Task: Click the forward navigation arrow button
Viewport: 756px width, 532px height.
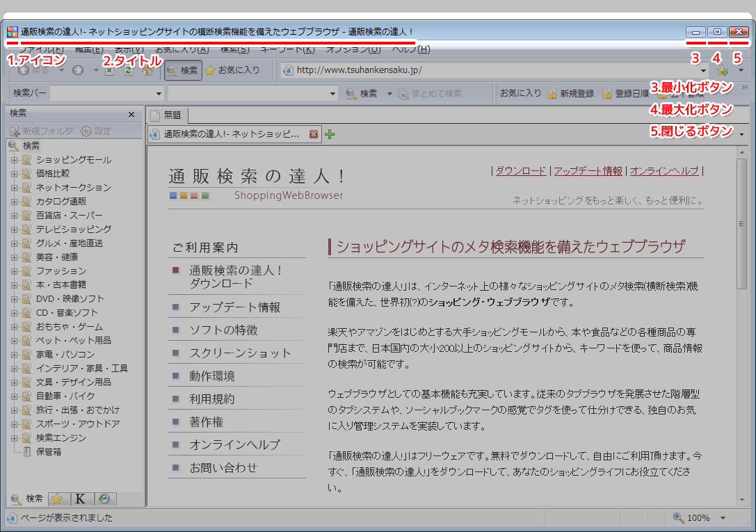Action: pos(78,70)
